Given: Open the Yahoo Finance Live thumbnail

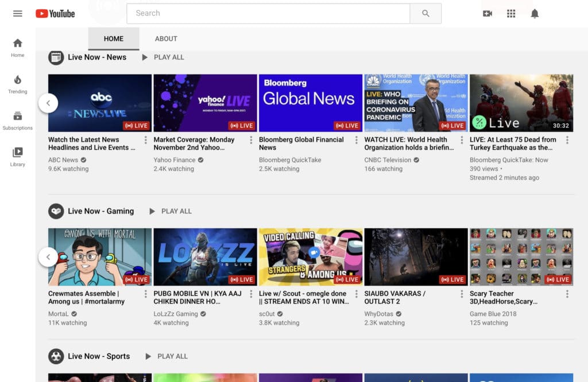Looking at the screenshot, I should point(205,103).
